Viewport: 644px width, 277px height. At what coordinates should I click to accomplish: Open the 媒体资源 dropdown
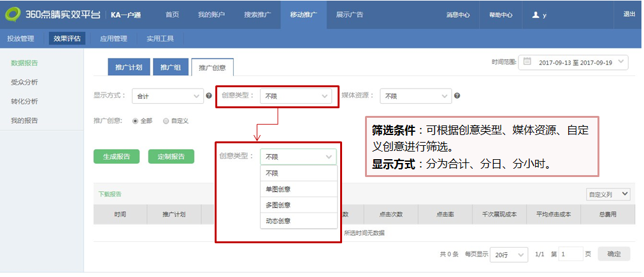pyautogui.click(x=416, y=96)
